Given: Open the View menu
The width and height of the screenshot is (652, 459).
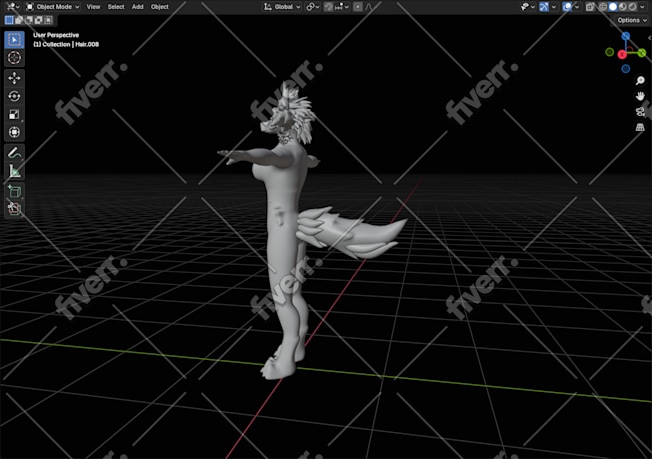Looking at the screenshot, I should (x=93, y=7).
